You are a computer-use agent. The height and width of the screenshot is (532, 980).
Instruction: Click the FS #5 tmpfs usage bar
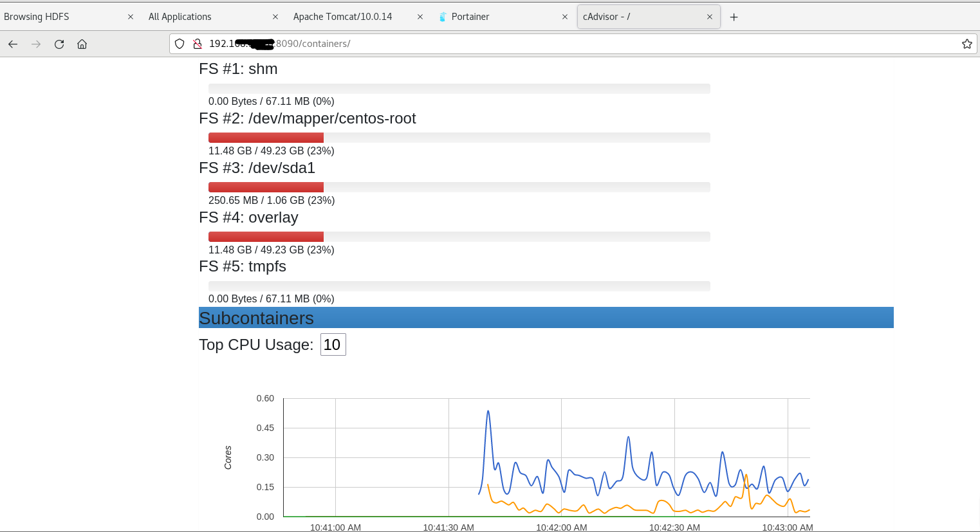pyautogui.click(x=459, y=286)
